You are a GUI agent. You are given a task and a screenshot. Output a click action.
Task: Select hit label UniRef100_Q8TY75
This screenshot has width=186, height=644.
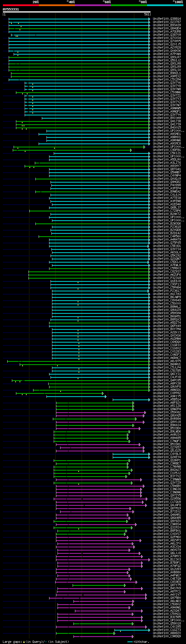pyautogui.click(x=167, y=585)
